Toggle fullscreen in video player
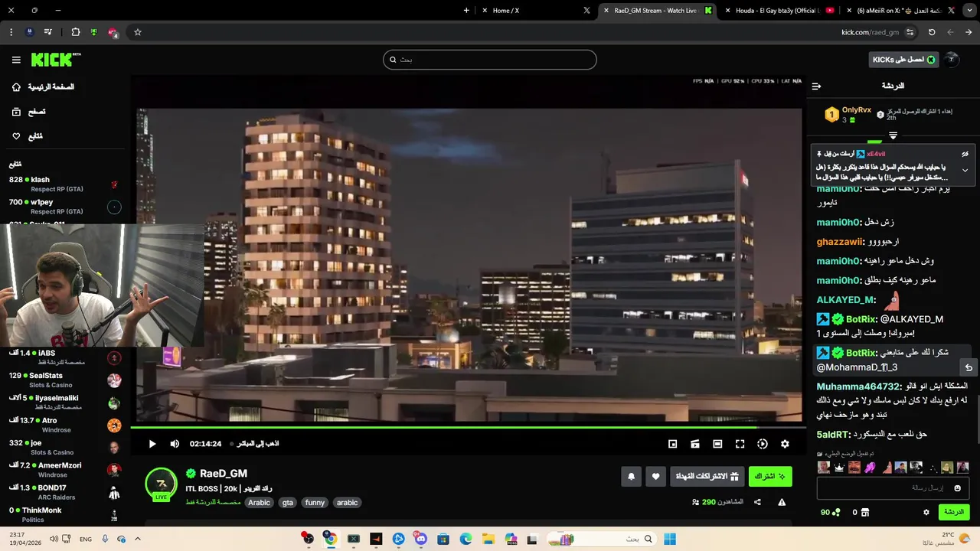980x551 pixels. (740, 444)
